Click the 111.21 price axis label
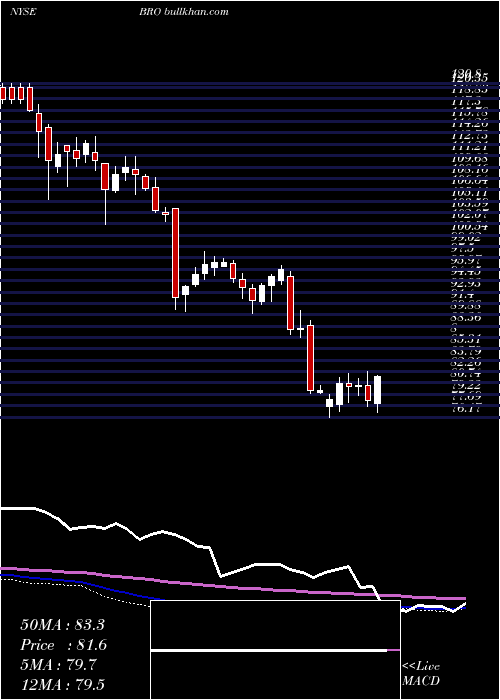Image resolution: width=500 pixels, height=700 pixels. point(468,148)
